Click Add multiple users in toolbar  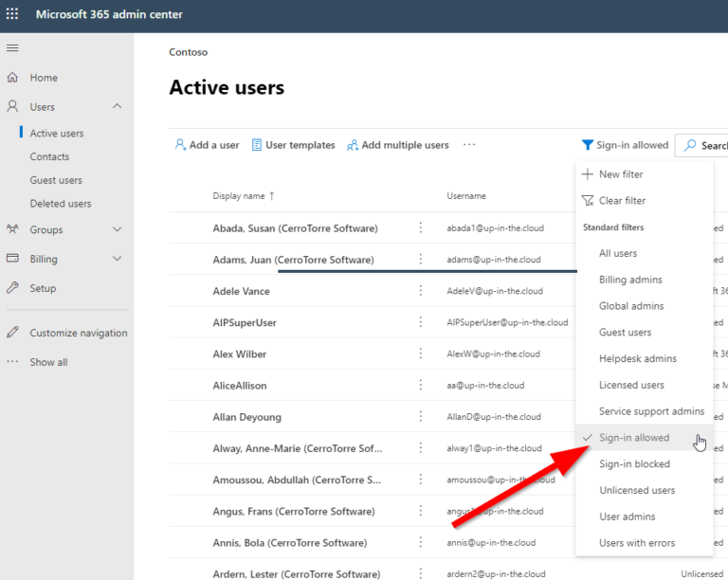(397, 145)
